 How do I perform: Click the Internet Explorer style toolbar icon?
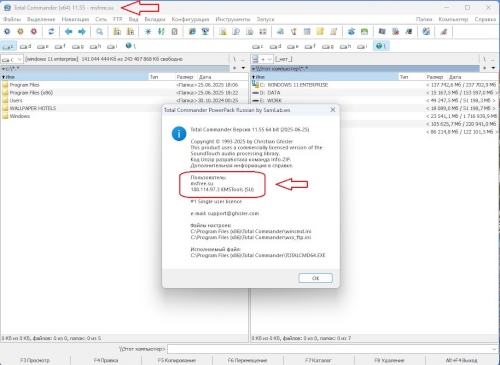(x=192, y=32)
